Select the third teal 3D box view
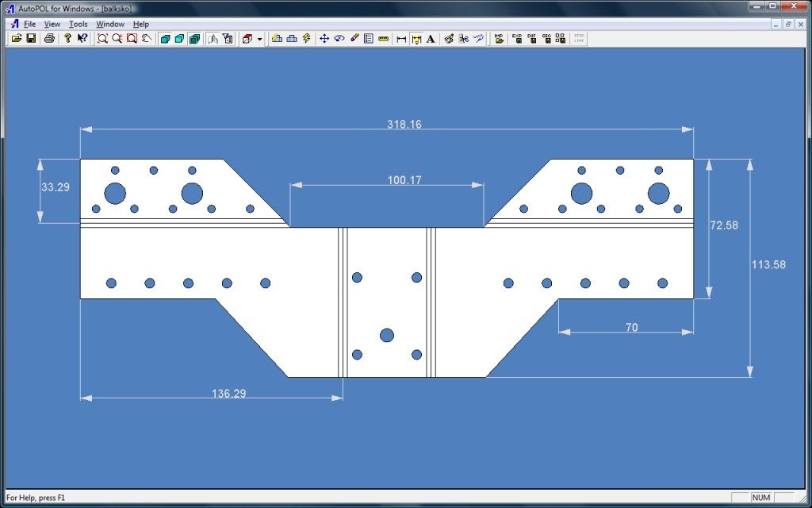The image size is (812, 508). click(x=195, y=38)
